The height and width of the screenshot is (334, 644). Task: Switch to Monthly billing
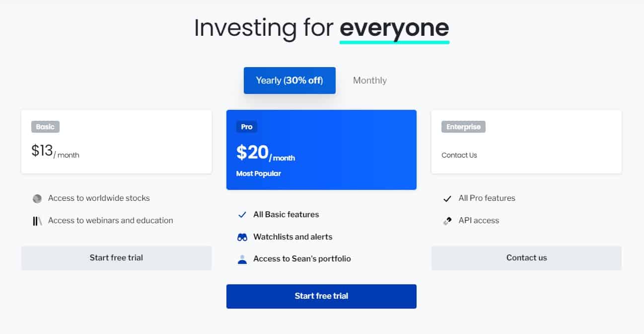(370, 81)
